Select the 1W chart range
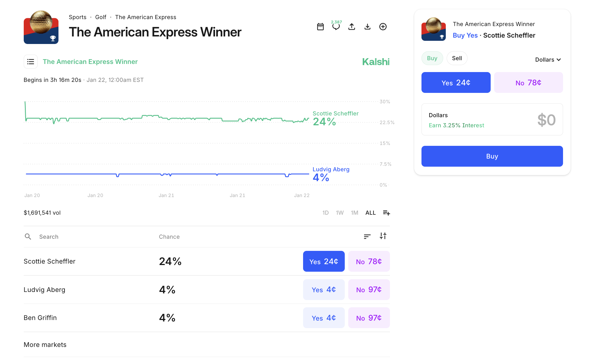The width and height of the screenshot is (594, 364). pyautogui.click(x=340, y=213)
